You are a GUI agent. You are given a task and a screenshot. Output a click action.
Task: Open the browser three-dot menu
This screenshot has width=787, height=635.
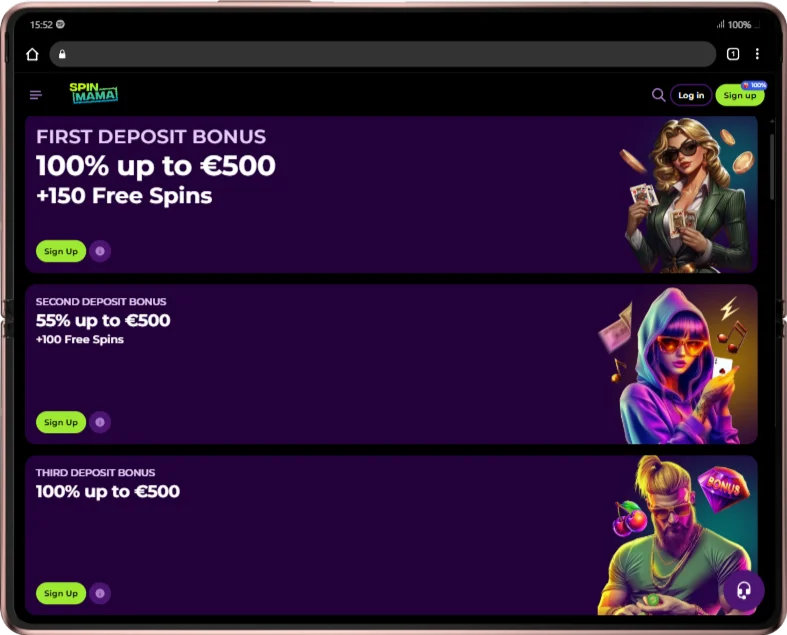pyautogui.click(x=757, y=54)
